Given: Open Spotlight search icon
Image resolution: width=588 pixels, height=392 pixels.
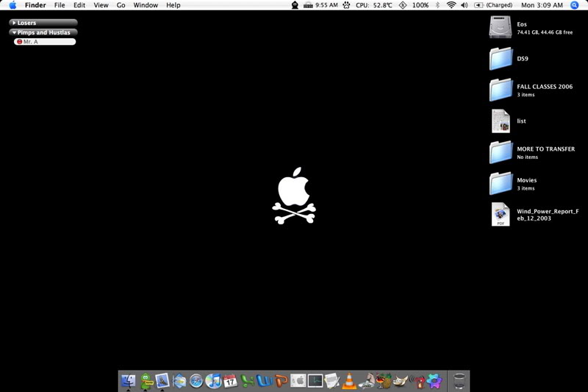Looking at the screenshot, I should tap(575, 5).
